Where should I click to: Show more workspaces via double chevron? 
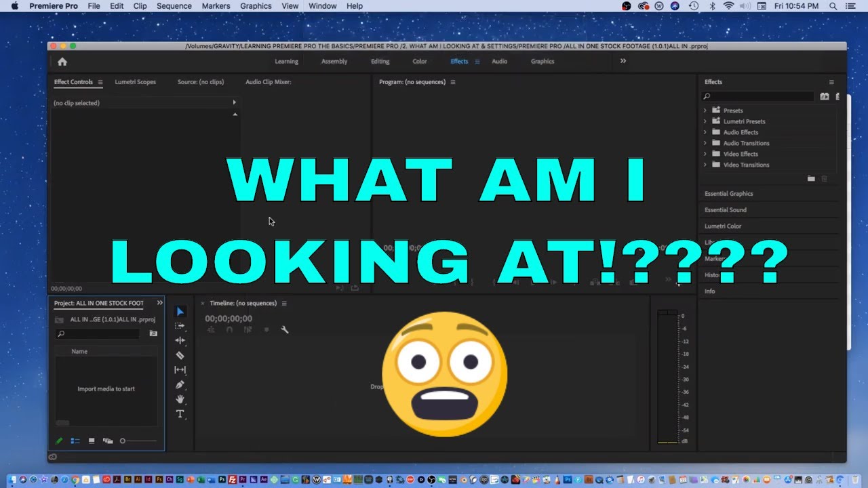point(623,61)
